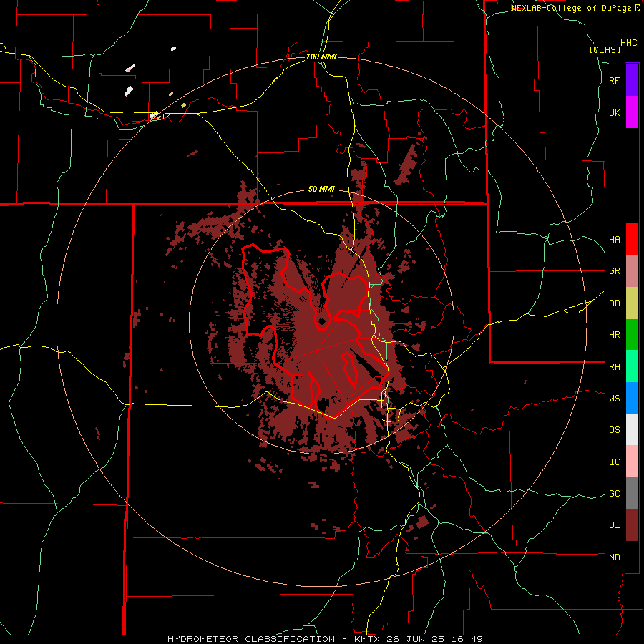Click the Hydrometeor Classification KMTX timestamp caption
Image resolution: width=644 pixels, height=644 pixels.
coord(325,639)
